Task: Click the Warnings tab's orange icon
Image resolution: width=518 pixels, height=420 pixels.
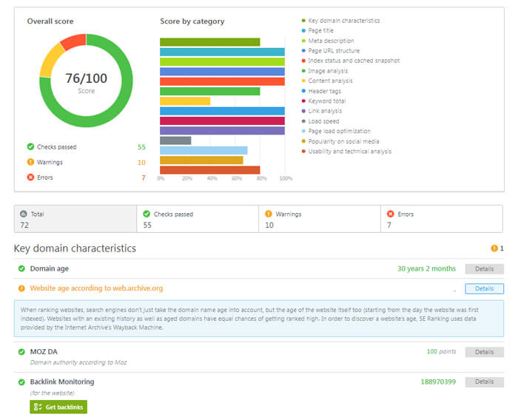Action: coord(269,214)
